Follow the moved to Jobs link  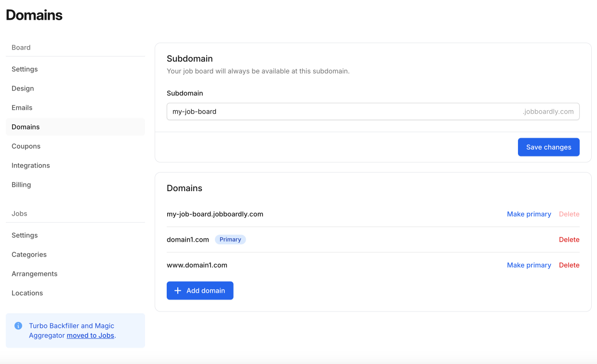[90, 335]
